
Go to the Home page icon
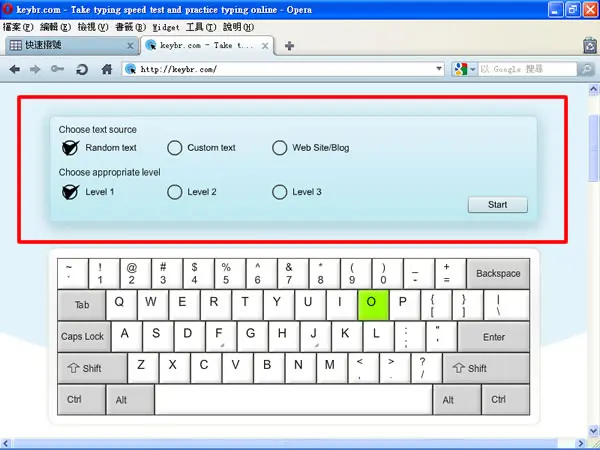point(107,69)
